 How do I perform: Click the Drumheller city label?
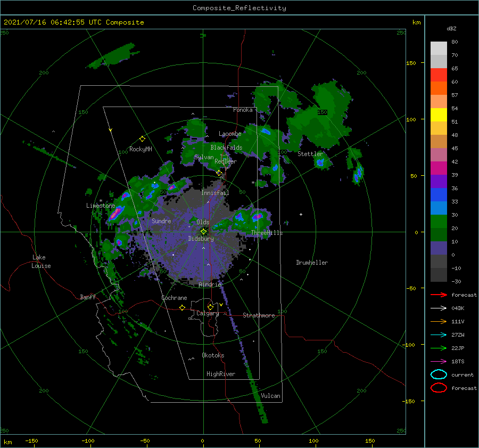tap(312, 263)
